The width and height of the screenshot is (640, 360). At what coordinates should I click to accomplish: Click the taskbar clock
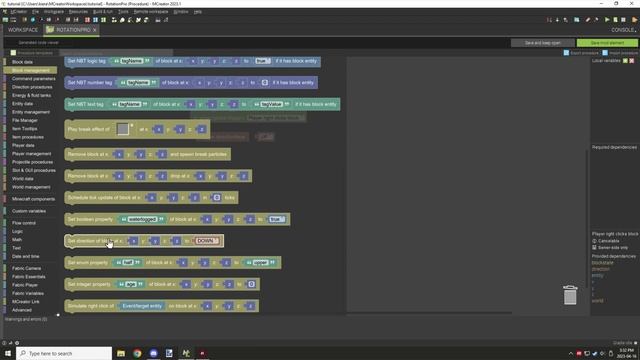coord(627,353)
